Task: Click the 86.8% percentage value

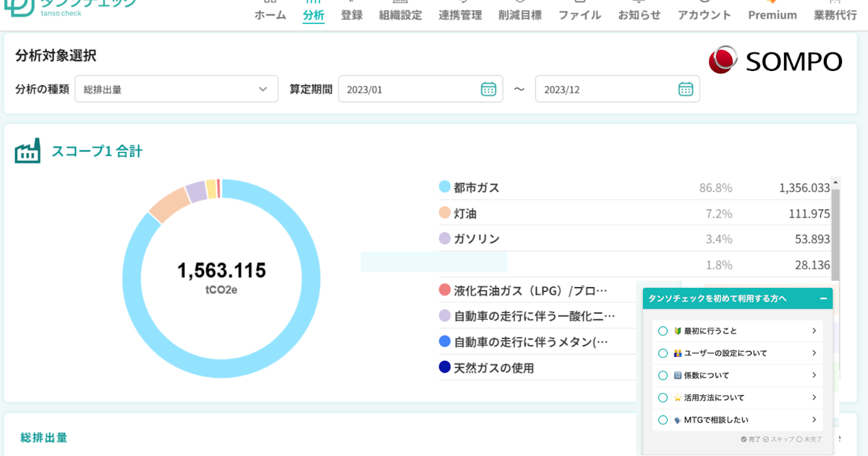Action: [715, 187]
